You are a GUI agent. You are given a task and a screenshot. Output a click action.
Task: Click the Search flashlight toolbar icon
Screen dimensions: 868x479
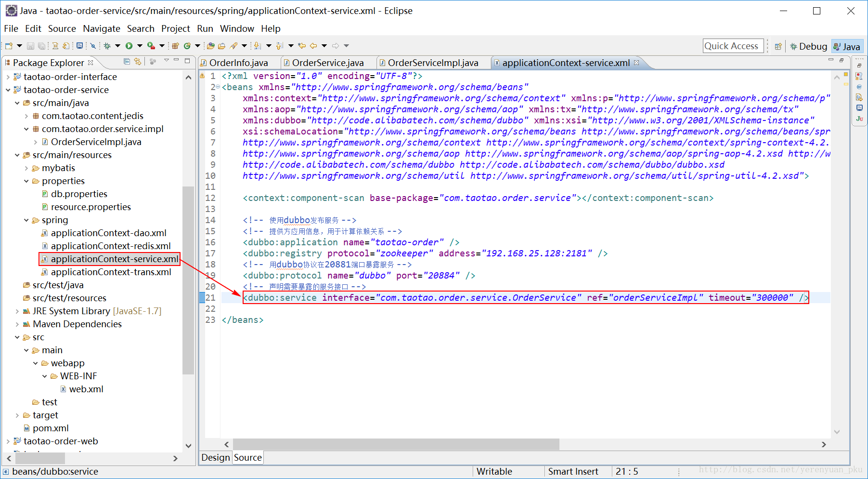(233, 46)
